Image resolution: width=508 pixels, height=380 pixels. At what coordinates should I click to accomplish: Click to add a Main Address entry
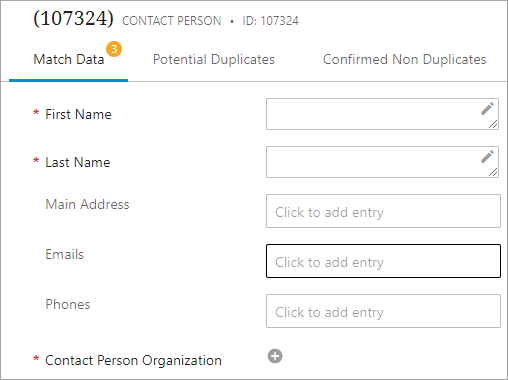[x=383, y=211]
